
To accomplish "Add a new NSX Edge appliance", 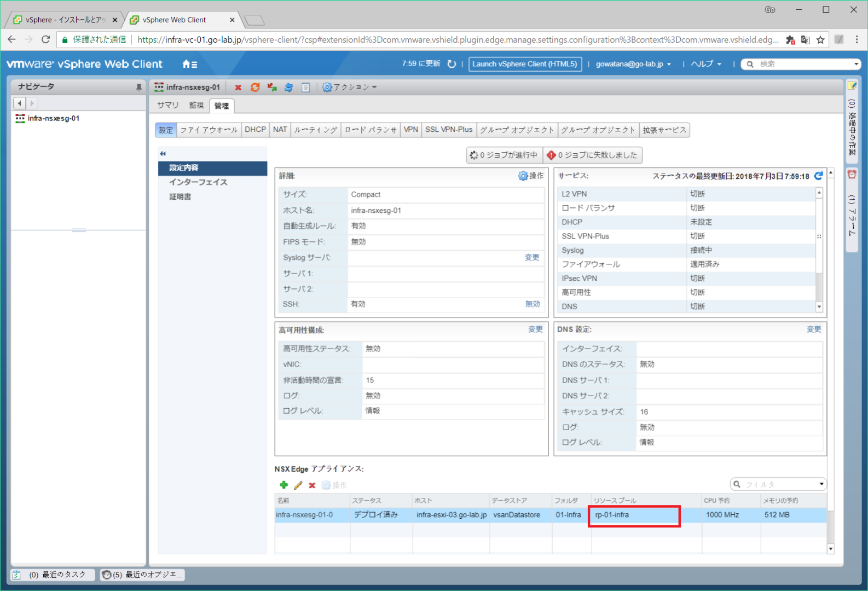I will pos(283,485).
